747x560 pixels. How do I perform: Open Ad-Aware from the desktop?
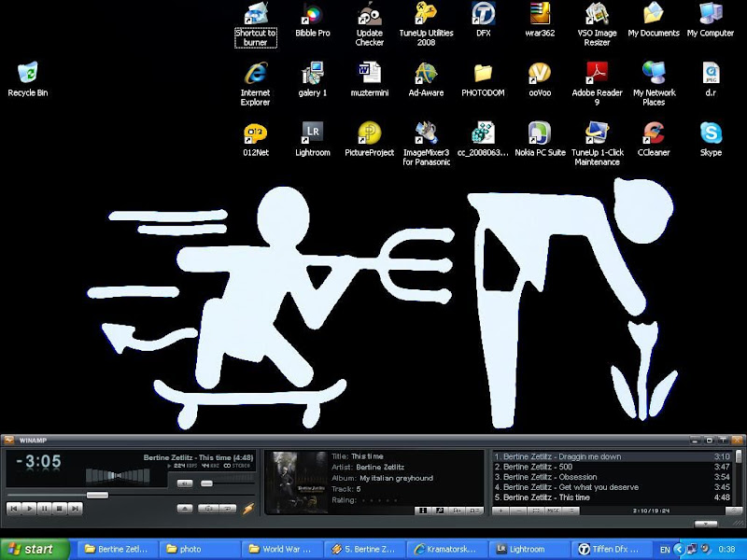coord(426,74)
